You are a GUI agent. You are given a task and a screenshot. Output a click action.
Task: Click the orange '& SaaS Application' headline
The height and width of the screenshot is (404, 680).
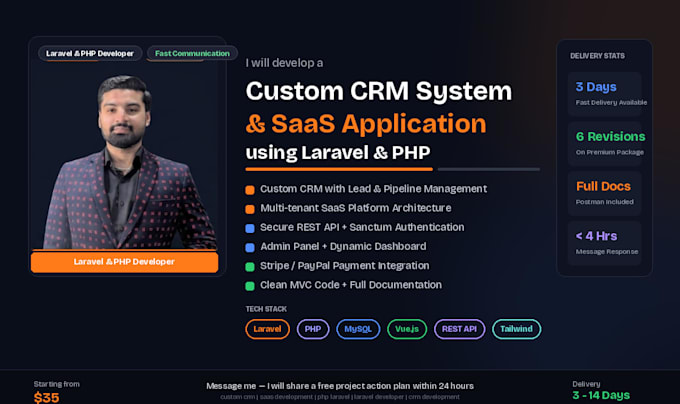pos(366,124)
